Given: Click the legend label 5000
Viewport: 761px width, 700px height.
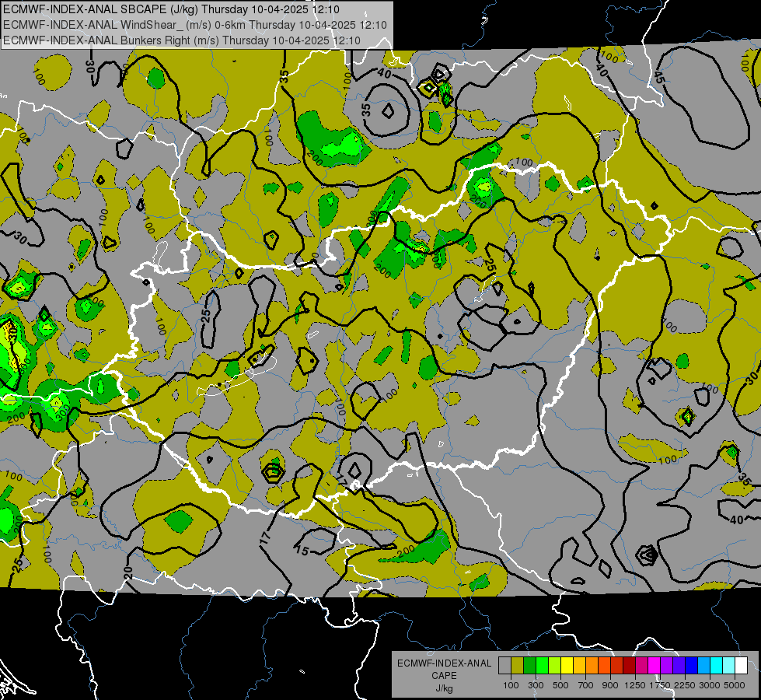Looking at the screenshot, I should 735,685.
